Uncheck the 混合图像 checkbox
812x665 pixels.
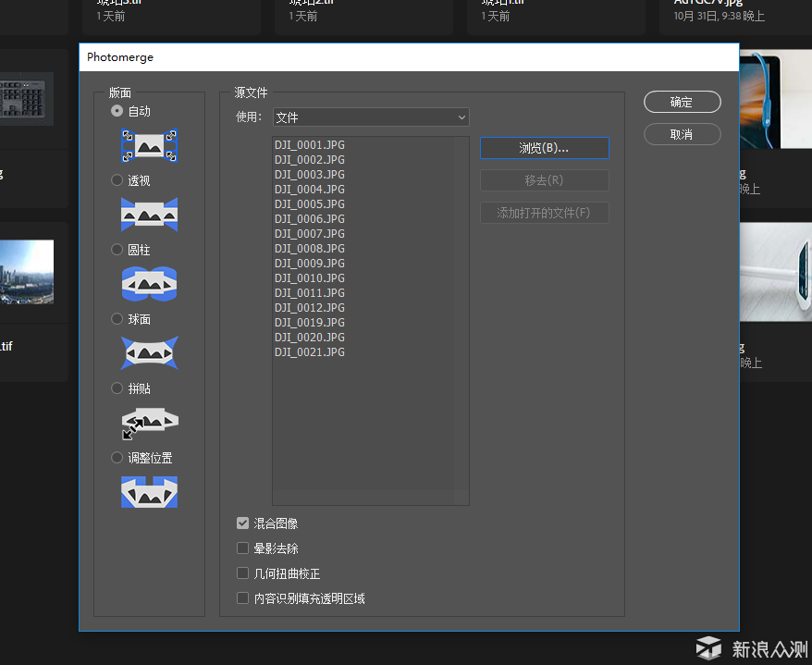(x=243, y=523)
